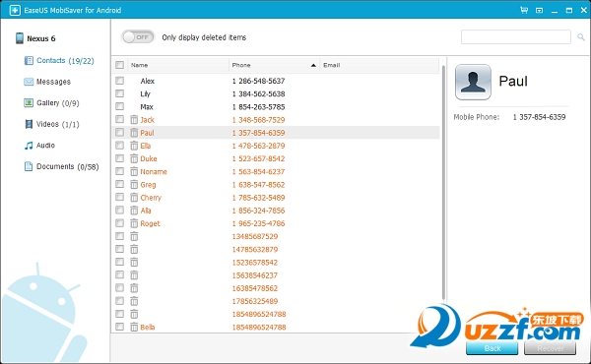Click trash icon next to Jack

[x=134, y=120]
